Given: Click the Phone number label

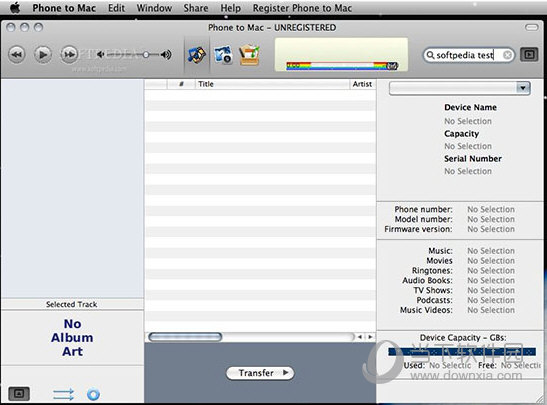Looking at the screenshot, I should click(x=423, y=209).
